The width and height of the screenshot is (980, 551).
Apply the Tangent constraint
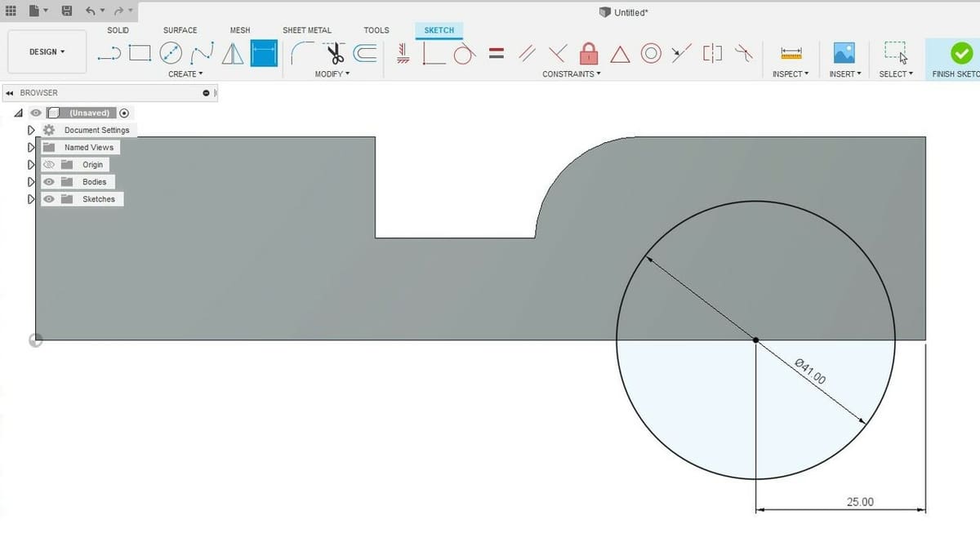[x=464, y=54]
